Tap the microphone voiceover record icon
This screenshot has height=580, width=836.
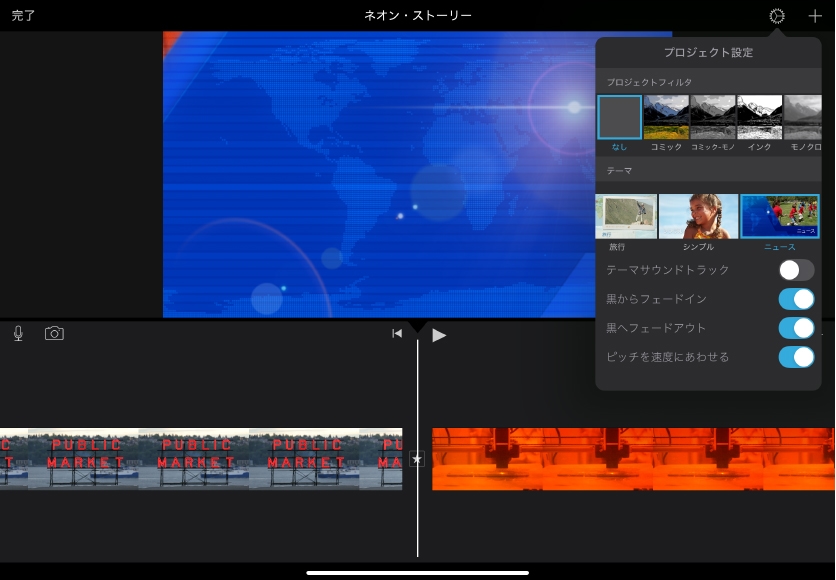pyautogui.click(x=18, y=334)
